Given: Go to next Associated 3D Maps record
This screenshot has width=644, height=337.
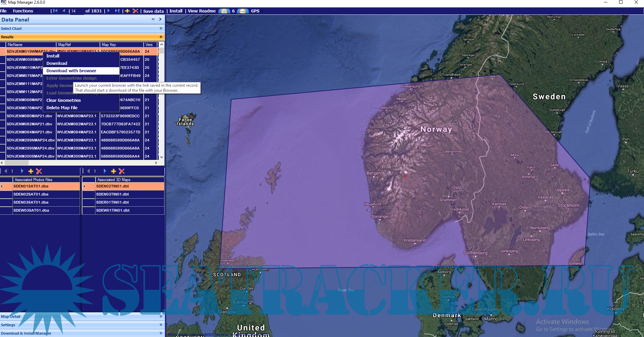Looking at the screenshot, I should [x=105, y=171].
